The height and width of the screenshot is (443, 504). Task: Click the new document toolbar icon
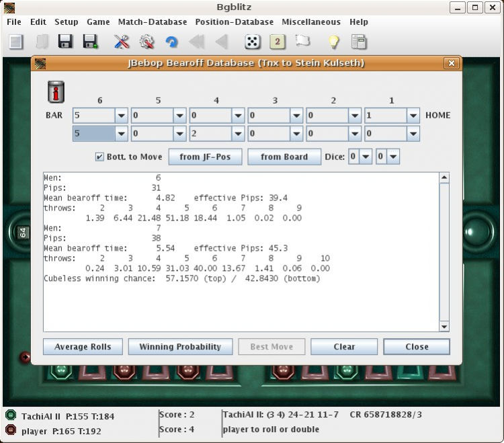point(16,42)
